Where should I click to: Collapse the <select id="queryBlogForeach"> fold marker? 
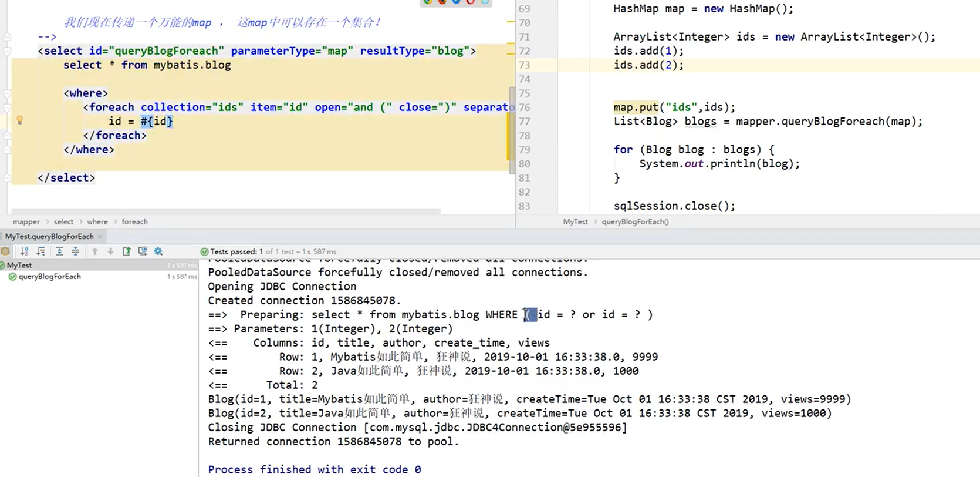[x=7, y=51]
